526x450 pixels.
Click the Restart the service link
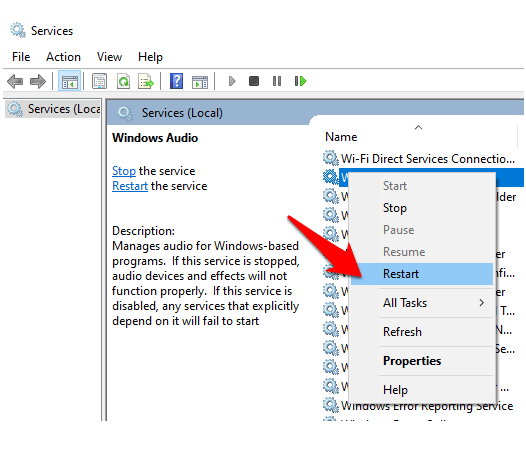point(130,186)
